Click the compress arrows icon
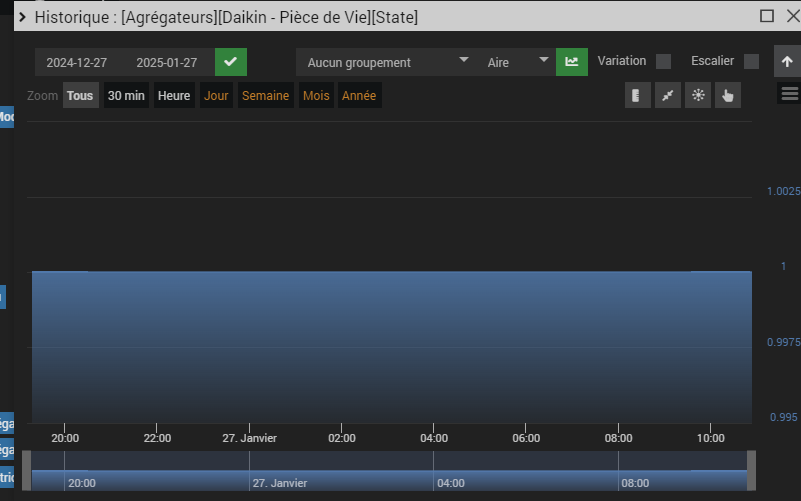The width and height of the screenshot is (801, 501). pos(668,96)
